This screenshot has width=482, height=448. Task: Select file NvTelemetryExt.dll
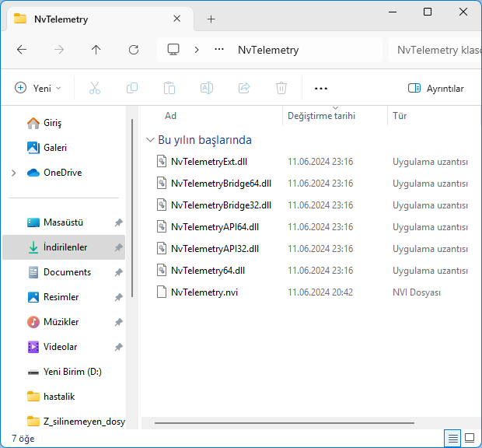coord(209,162)
